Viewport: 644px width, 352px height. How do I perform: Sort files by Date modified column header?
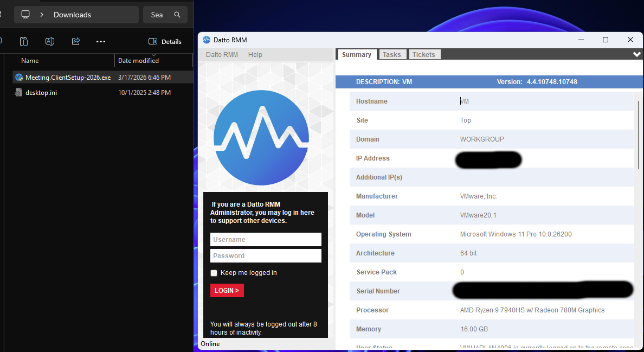tap(138, 60)
